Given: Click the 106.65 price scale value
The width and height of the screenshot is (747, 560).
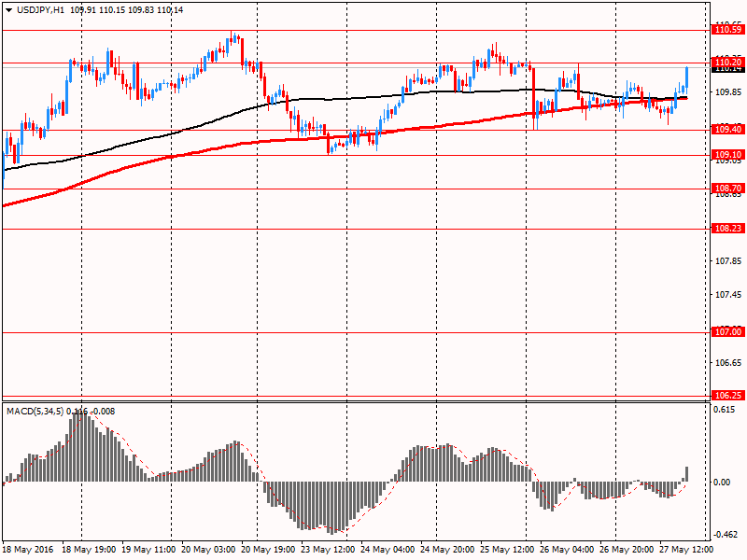Looking at the screenshot, I should click(x=728, y=363).
